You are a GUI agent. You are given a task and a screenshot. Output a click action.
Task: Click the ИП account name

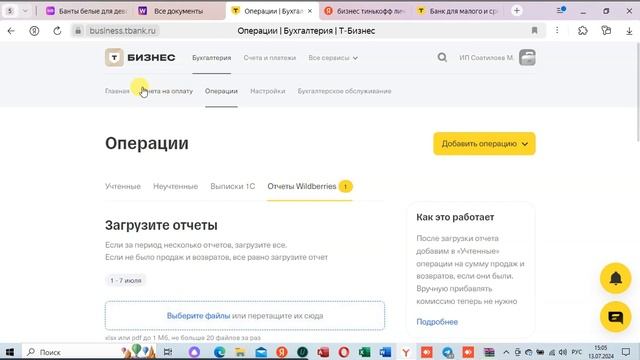(x=486, y=58)
